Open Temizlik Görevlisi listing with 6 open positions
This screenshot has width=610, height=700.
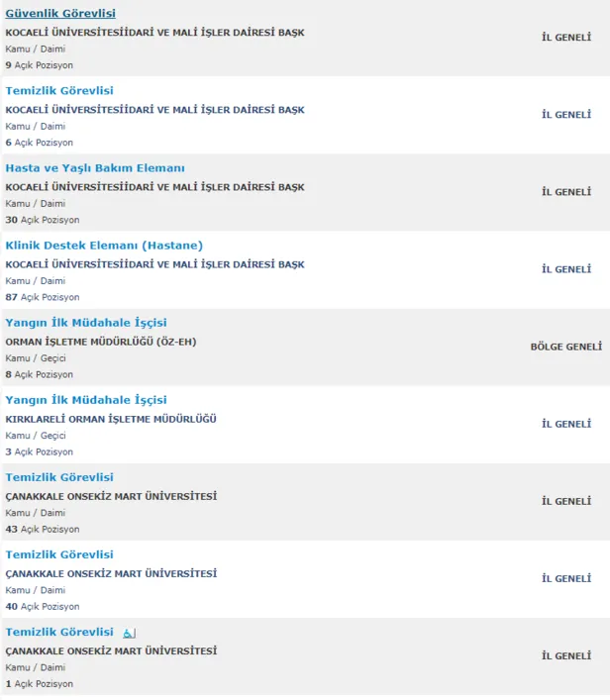(59, 91)
